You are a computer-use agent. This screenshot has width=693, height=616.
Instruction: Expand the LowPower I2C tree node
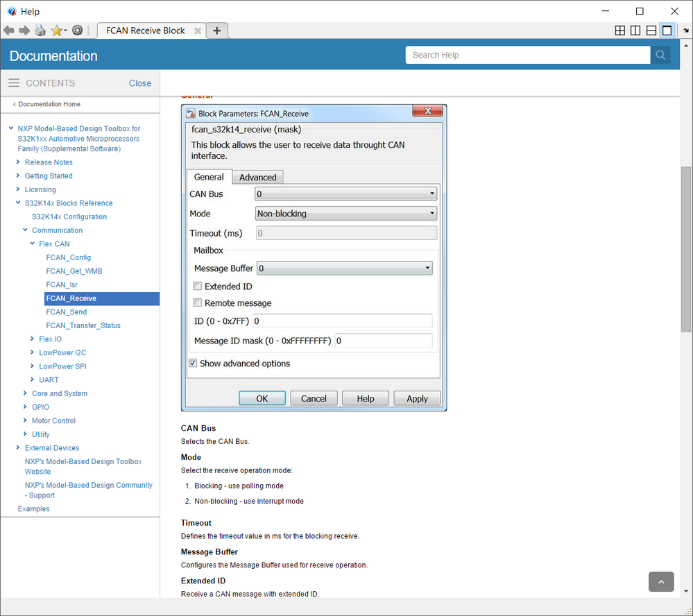[33, 352]
